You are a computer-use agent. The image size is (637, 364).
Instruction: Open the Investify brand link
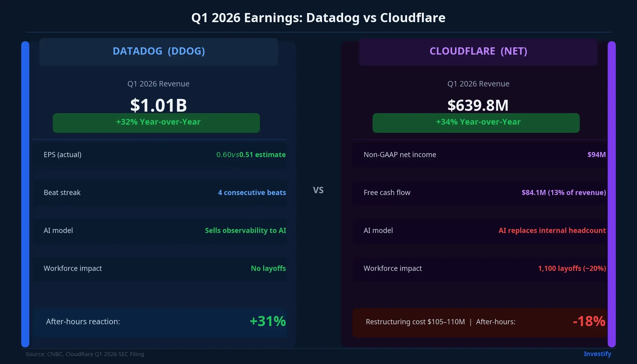[597, 354]
